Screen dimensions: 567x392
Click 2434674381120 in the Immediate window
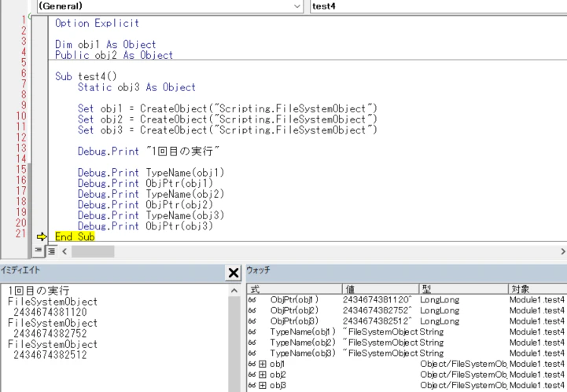point(50,312)
